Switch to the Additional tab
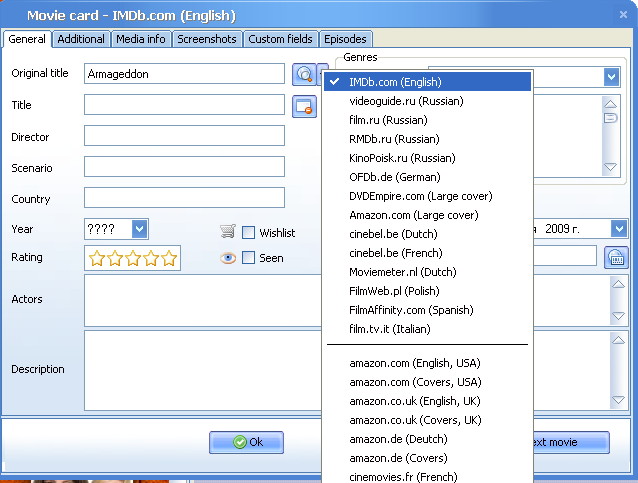The height and width of the screenshot is (483, 638). pyautogui.click(x=81, y=39)
